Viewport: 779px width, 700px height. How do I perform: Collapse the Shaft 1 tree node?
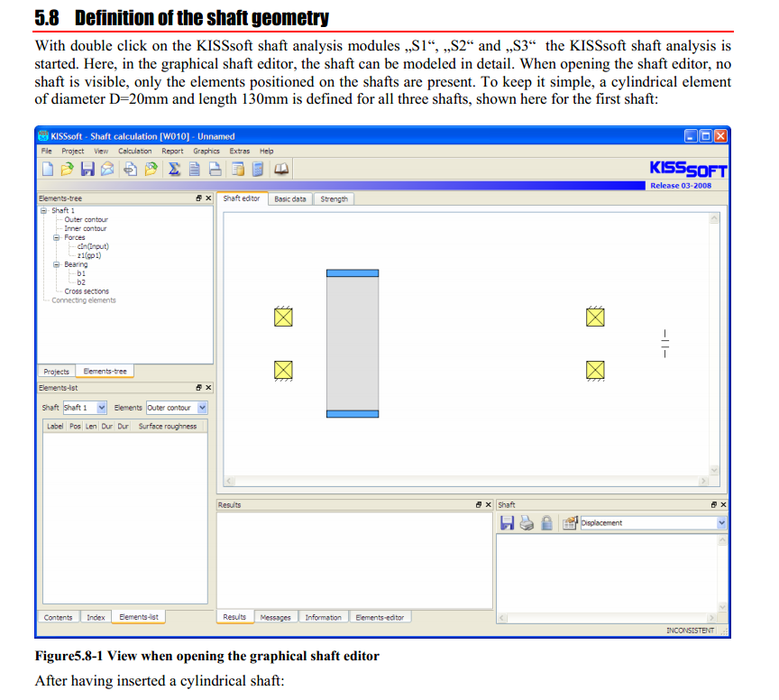coord(42,210)
